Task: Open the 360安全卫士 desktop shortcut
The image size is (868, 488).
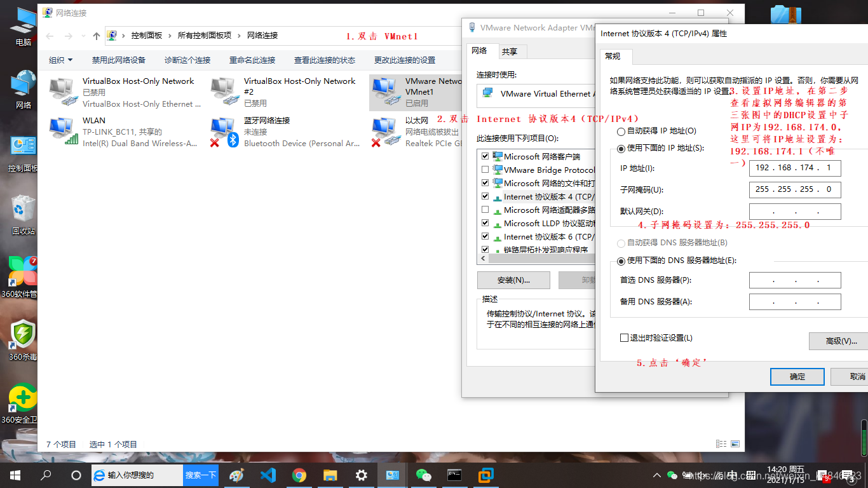Action: tap(23, 403)
